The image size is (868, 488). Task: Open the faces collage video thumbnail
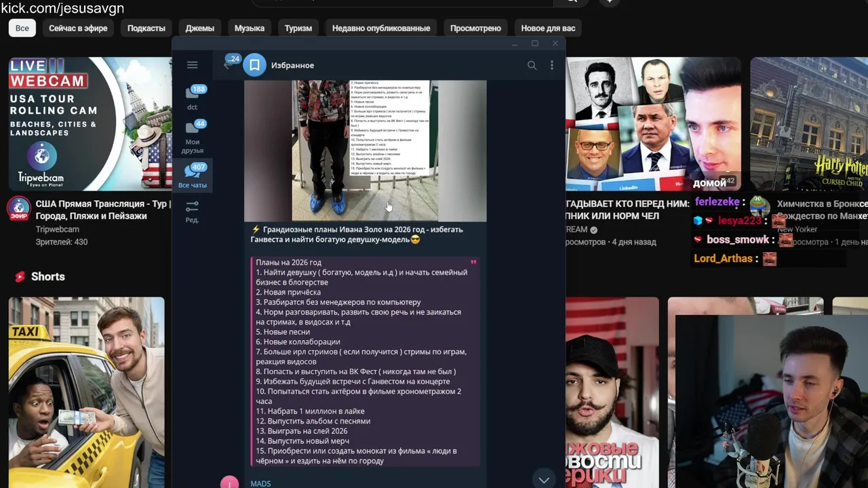coord(653,123)
